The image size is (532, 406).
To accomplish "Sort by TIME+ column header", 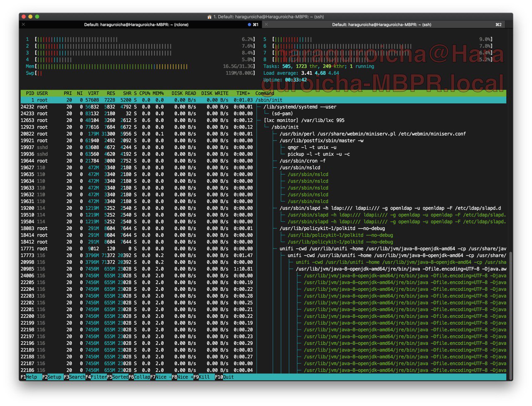I will pos(244,93).
